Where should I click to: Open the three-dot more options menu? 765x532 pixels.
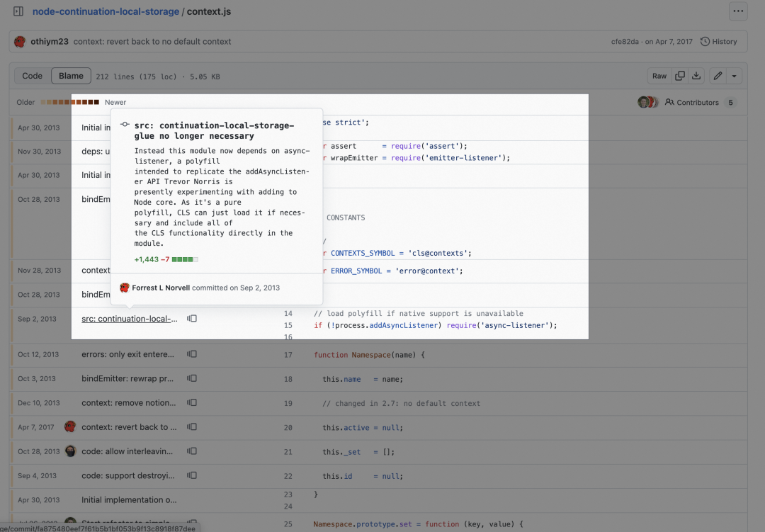pos(738,11)
